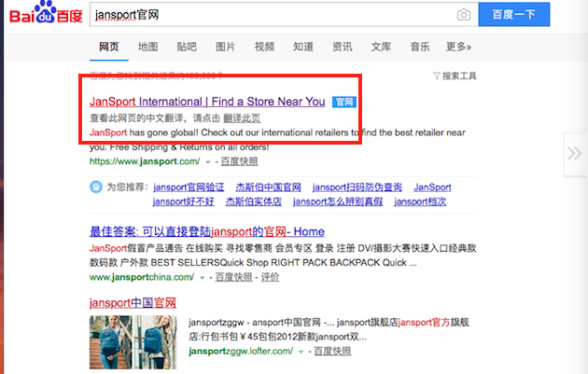
Task: Open JanSport International Find a Store link
Action: 207,102
